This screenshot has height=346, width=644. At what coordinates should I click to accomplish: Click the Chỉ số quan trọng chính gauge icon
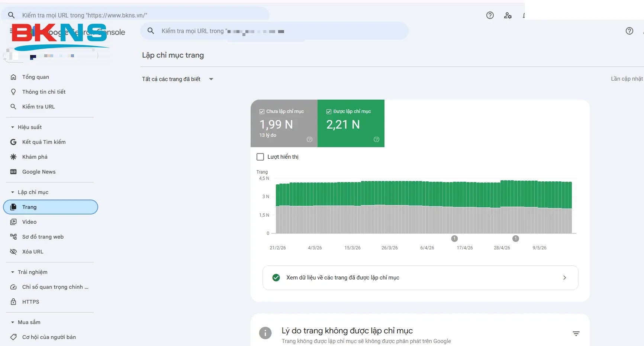13,287
